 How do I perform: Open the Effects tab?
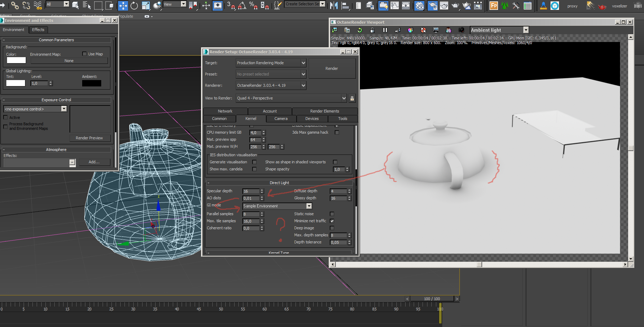[x=38, y=30]
